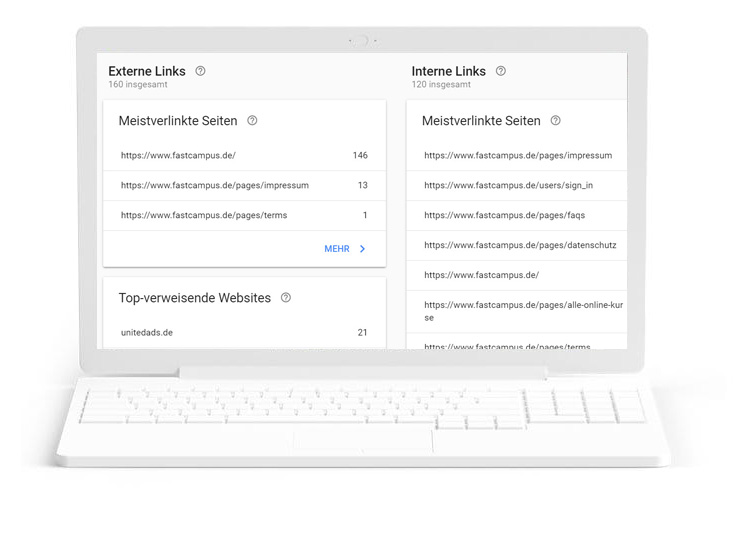Select the unitedads.de referring site row

point(245,333)
